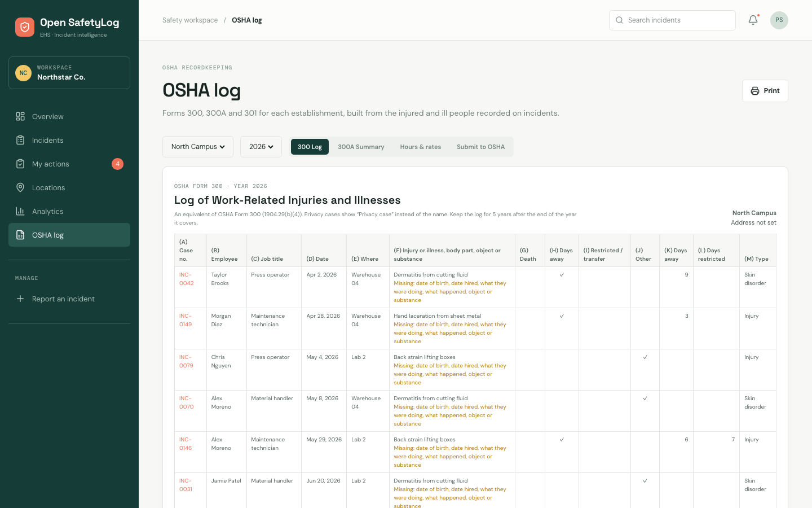The height and width of the screenshot is (508, 812).
Task: Open case INC-0079
Action: [186, 361]
